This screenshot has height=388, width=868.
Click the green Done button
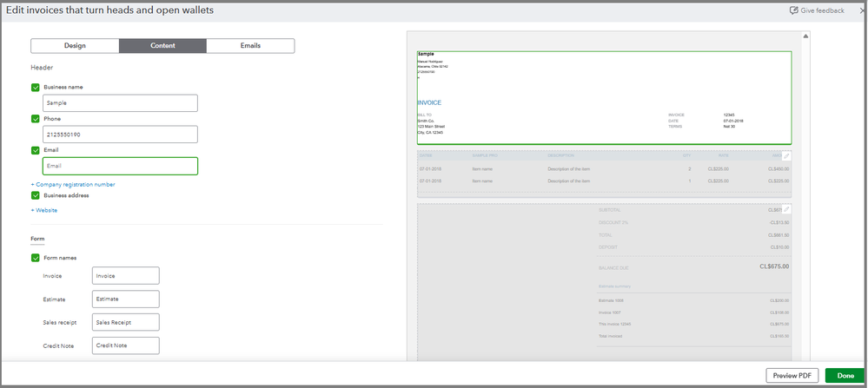[845, 375]
